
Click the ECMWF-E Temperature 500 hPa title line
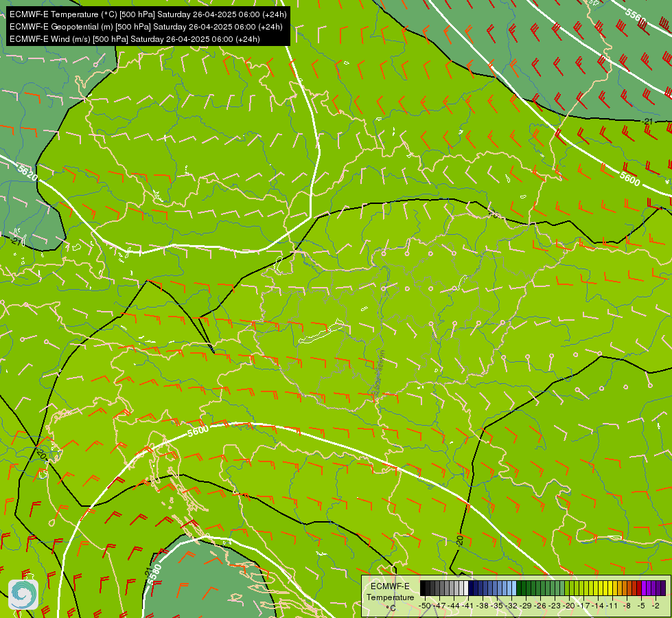coord(148,14)
